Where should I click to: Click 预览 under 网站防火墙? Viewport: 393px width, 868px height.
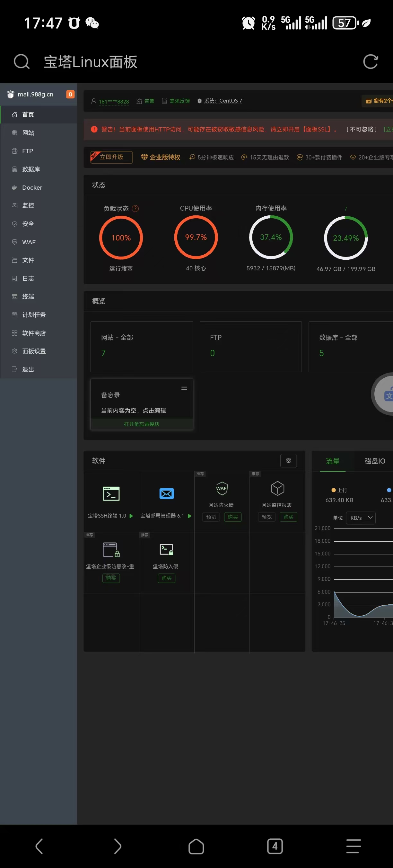pos(211,517)
